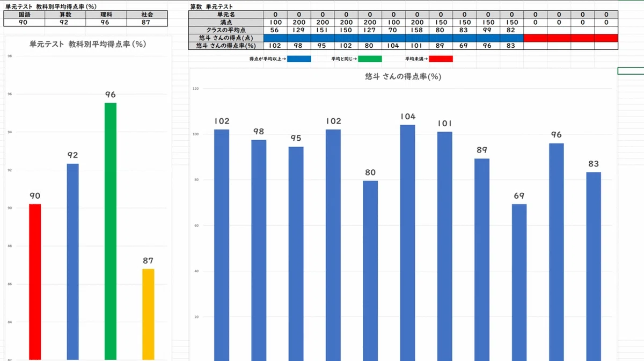Screen dimensions: 644x361
Task: Click the red 90 bar in the subject chart
Action: [x=35, y=282]
